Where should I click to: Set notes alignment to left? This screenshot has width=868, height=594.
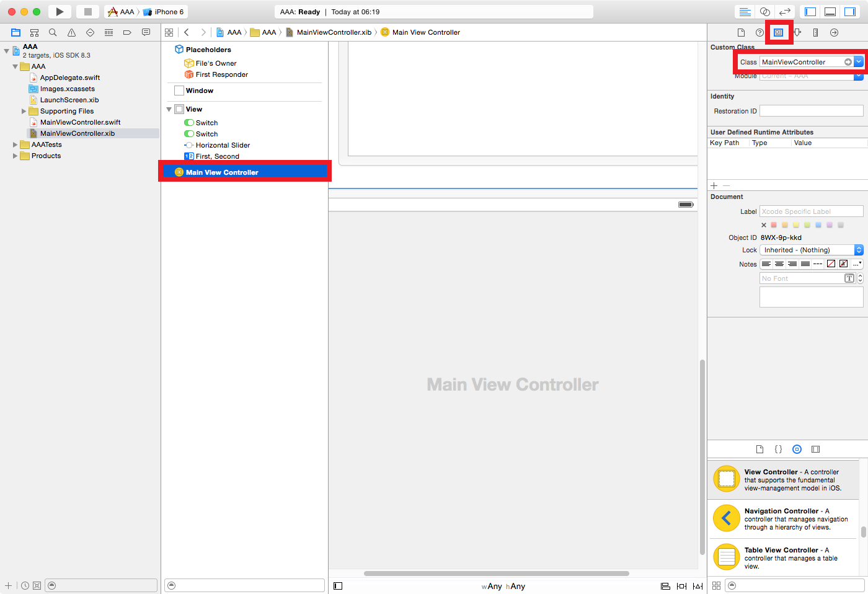766,264
